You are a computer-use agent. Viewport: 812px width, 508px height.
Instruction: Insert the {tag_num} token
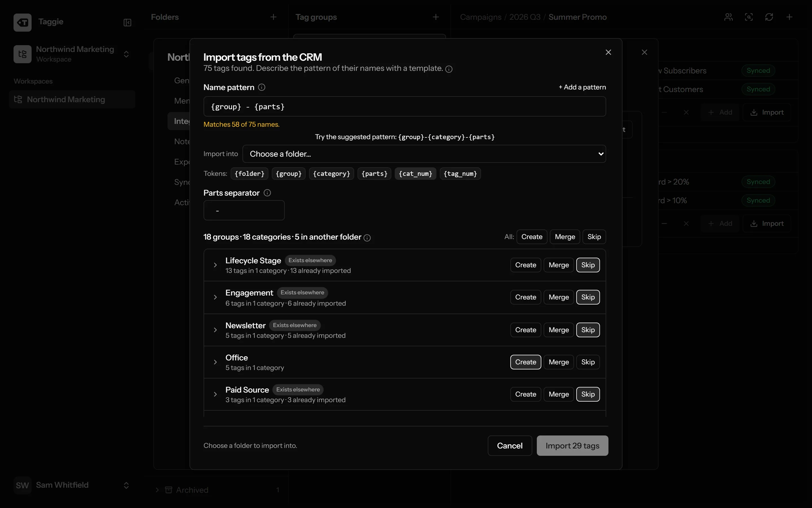coord(460,174)
